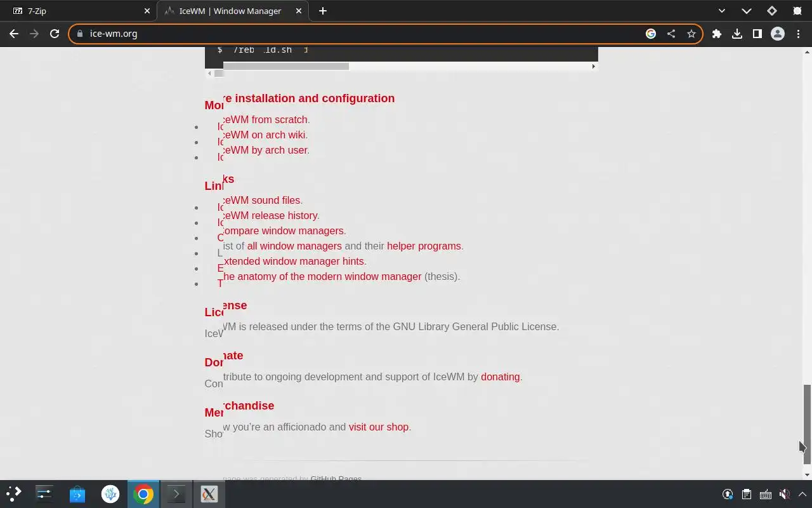Expand the hidden system tray icons
The height and width of the screenshot is (508, 812).
tap(802, 494)
